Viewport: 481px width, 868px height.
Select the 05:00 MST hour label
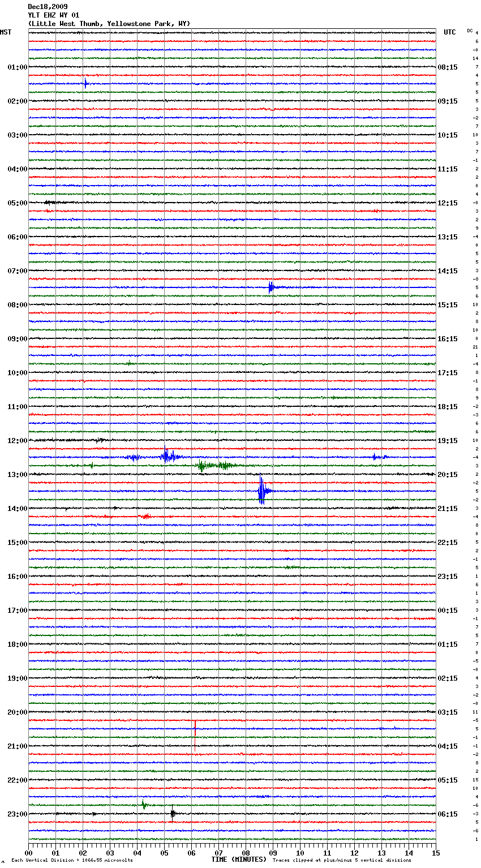click(x=18, y=203)
